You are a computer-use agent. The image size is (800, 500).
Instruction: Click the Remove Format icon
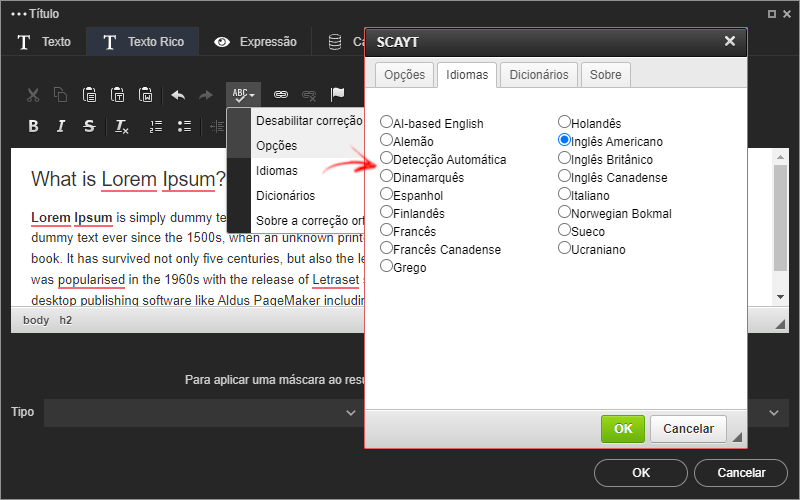pyautogui.click(x=121, y=126)
